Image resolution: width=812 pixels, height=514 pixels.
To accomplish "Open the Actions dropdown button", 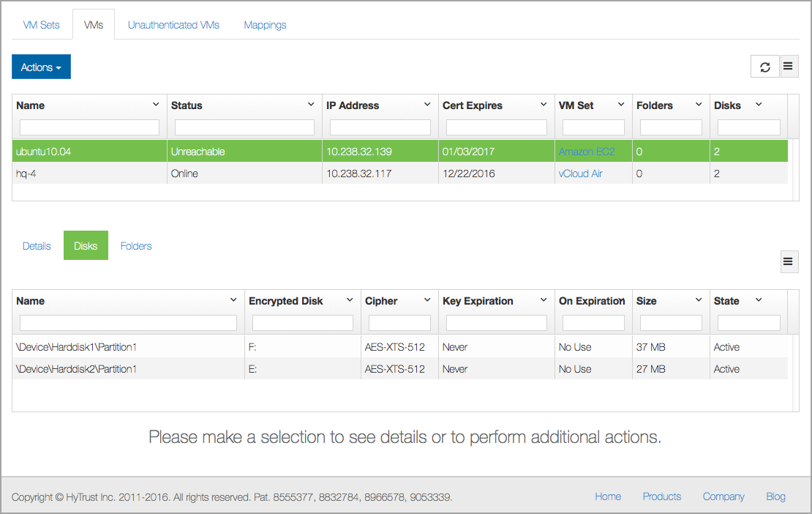I will 41,67.
